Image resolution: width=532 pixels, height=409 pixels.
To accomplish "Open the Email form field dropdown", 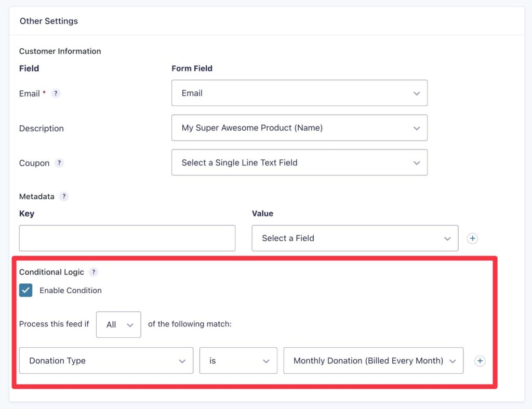I will click(x=299, y=93).
